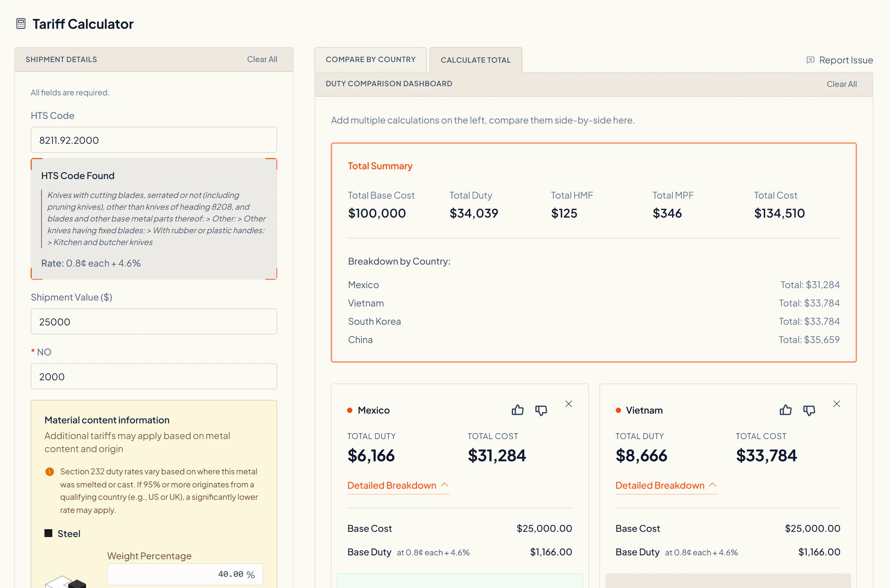Thumbs up the Vietnam calculation

(x=786, y=410)
